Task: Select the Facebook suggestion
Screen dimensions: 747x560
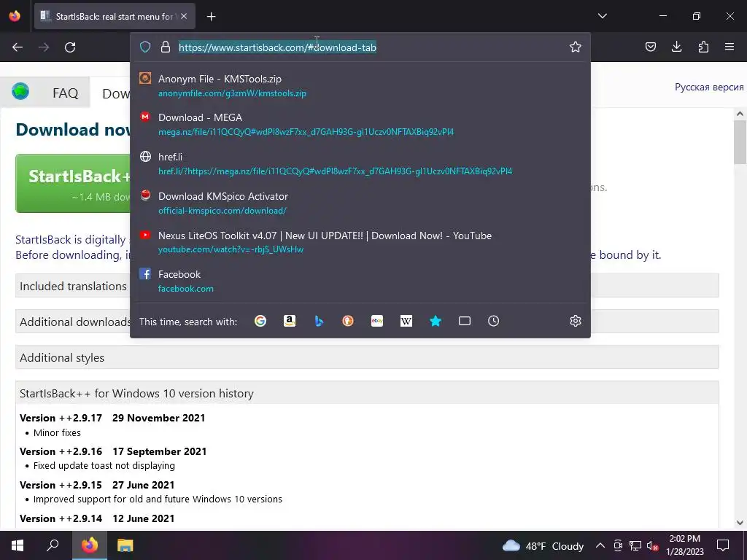Action: click(360, 281)
